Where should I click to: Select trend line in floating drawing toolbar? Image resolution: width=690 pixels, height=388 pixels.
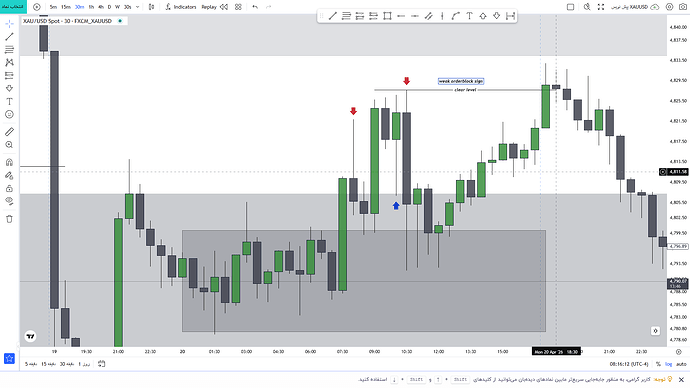333,16
